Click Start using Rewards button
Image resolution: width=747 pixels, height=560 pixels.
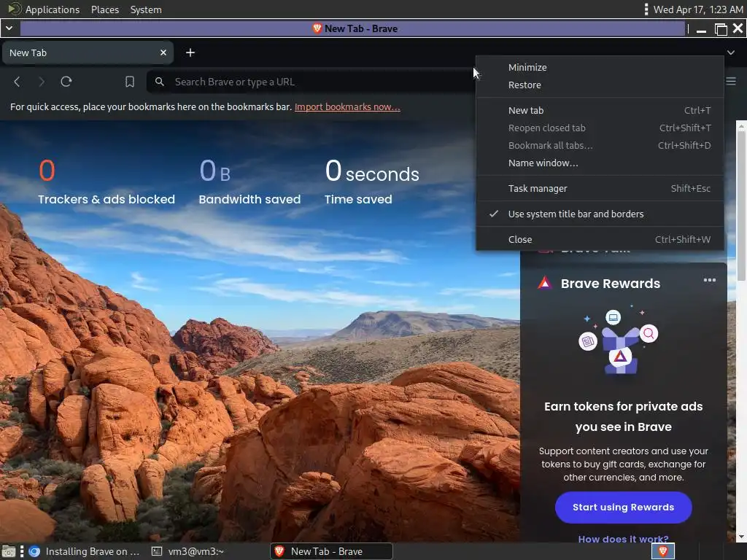coord(623,507)
